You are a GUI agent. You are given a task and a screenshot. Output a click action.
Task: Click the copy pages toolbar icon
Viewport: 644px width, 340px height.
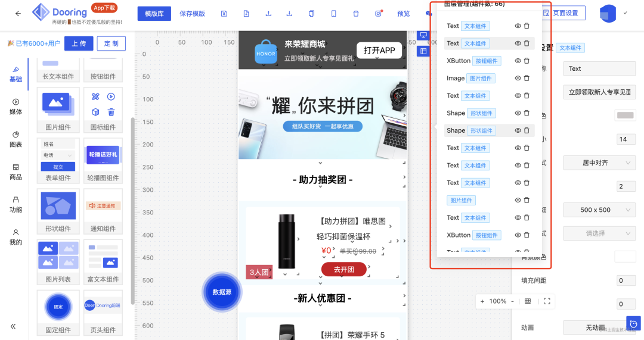pos(312,14)
